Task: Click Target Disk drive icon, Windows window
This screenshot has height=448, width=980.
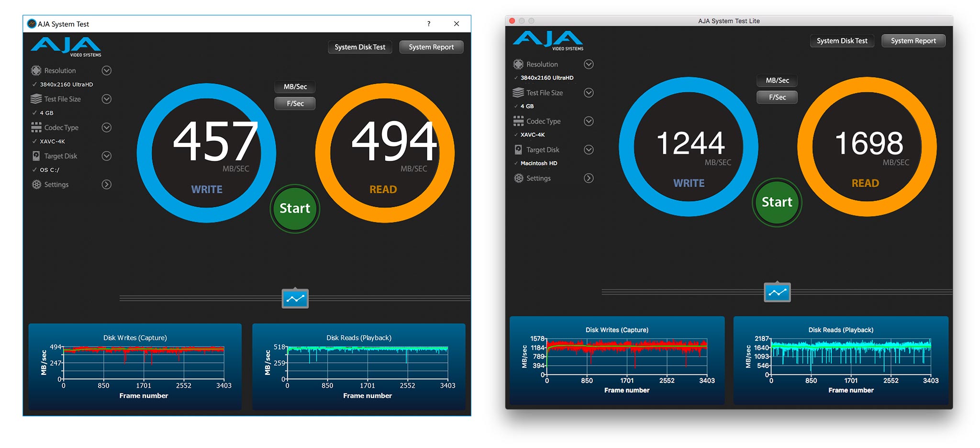Action: [36, 156]
